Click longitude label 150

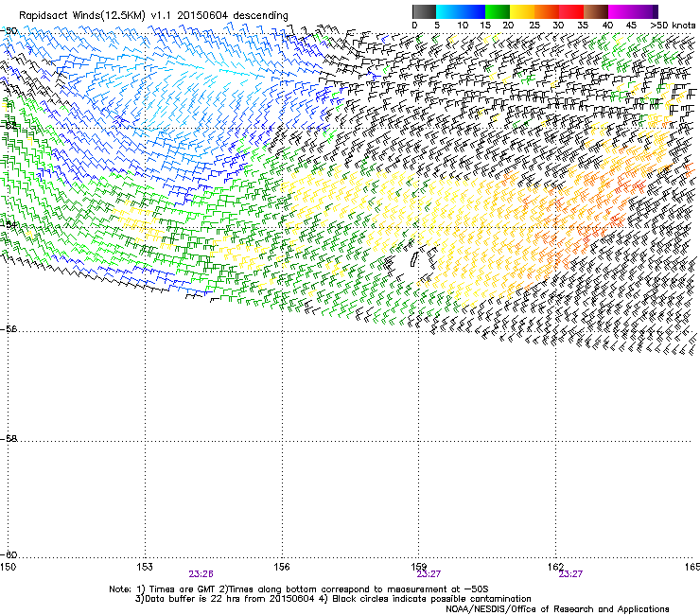pyautogui.click(x=8, y=567)
